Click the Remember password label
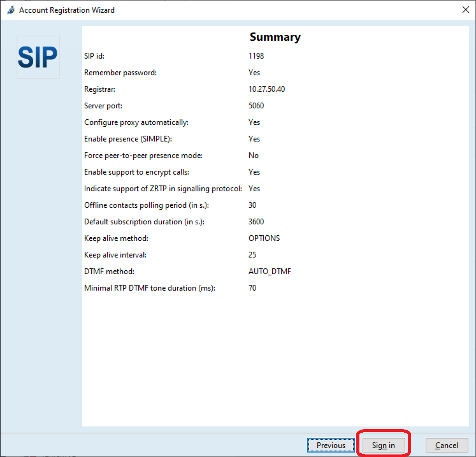The image size is (476, 457). tap(120, 73)
